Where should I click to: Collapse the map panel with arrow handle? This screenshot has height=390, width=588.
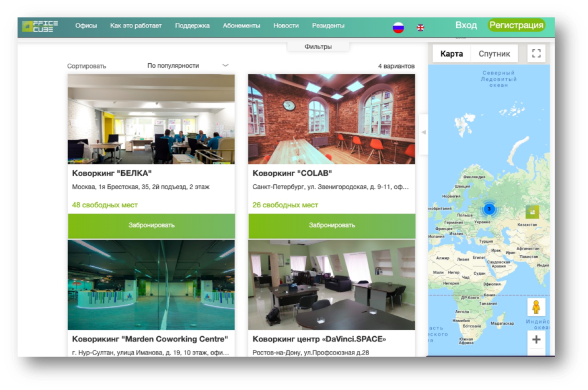[x=423, y=132]
